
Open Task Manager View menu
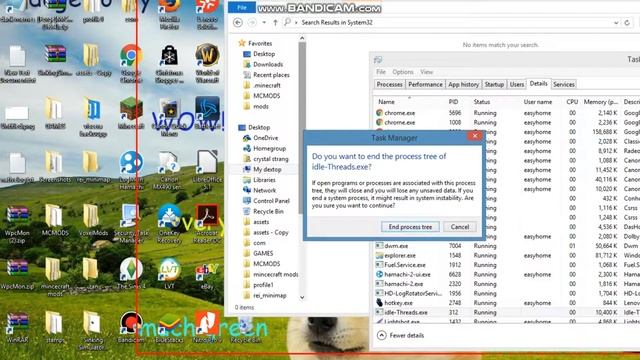(x=427, y=72)
